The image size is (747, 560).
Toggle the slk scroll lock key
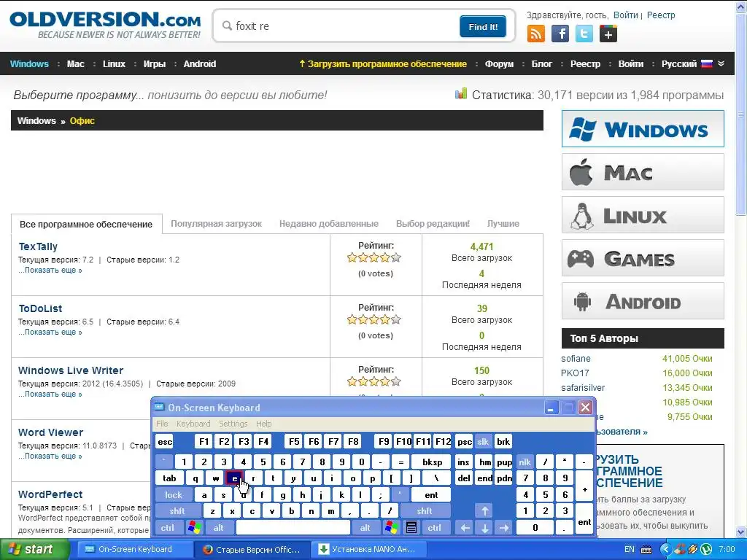tap(483, 442)
